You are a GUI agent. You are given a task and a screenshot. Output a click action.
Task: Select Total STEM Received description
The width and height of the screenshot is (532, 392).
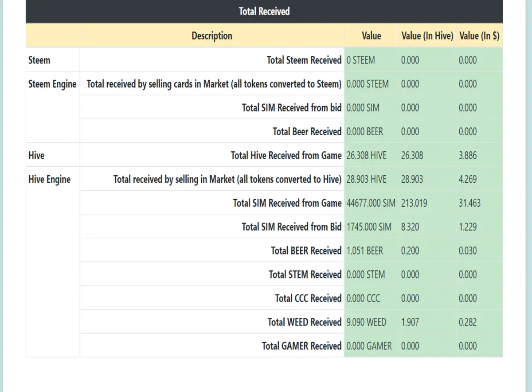pos(305,274)
